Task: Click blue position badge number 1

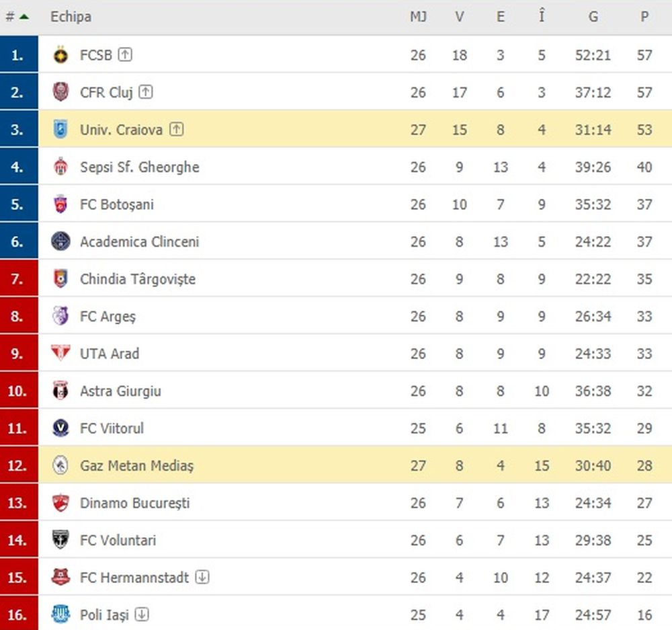Action: [18, 55]
